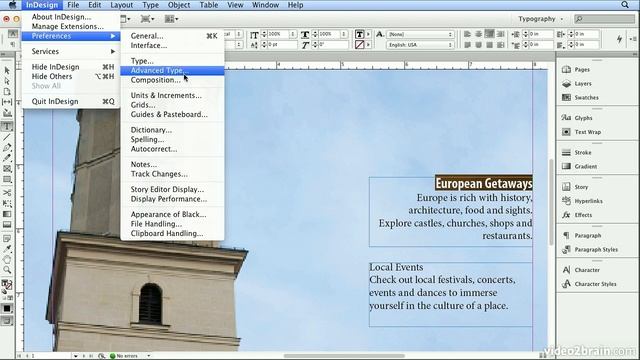Image resolution: width=640 pixels, height=360 pixels.
Task: Select the Hand tool
Action: (7, 259)
